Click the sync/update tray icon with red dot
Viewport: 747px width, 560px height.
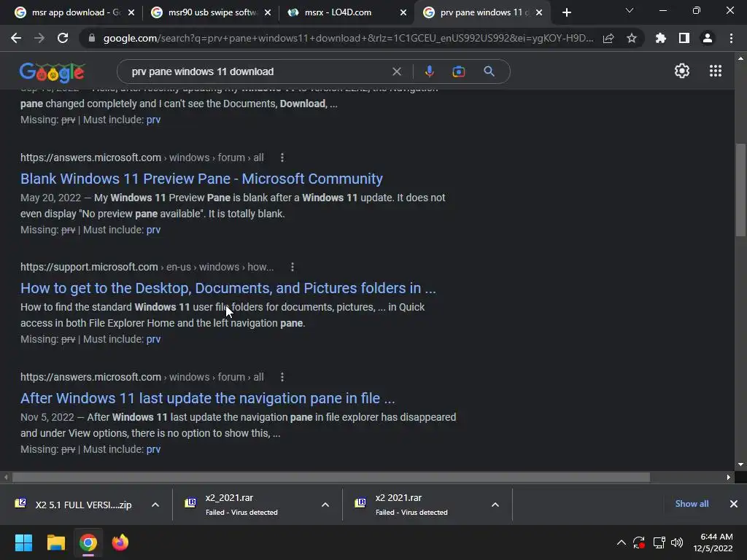pyautogui.click(x=639, y=542)
